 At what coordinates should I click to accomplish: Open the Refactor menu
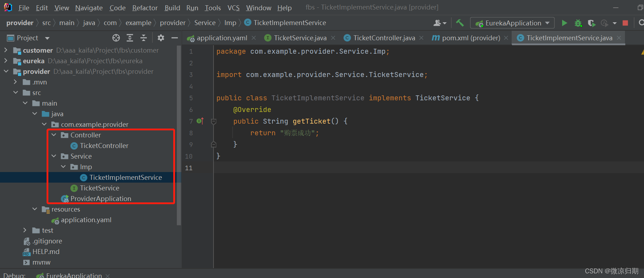pos(145,8)
